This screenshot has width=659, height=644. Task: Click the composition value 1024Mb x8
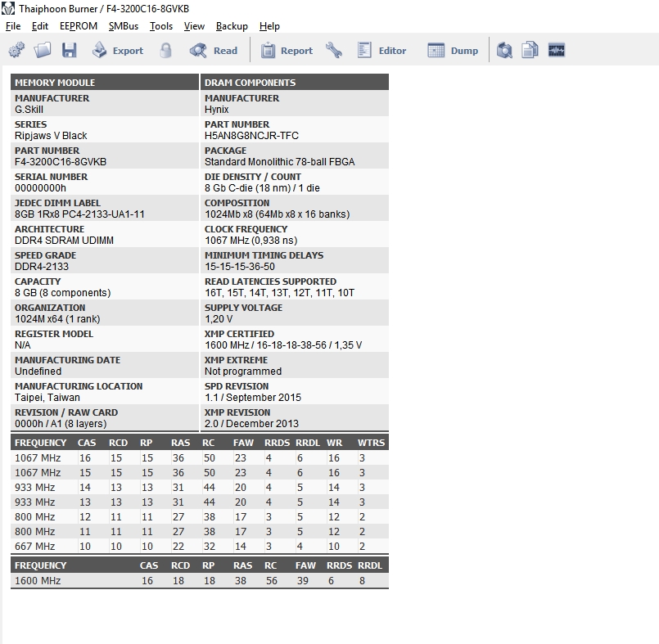click(x=228, y=214)
